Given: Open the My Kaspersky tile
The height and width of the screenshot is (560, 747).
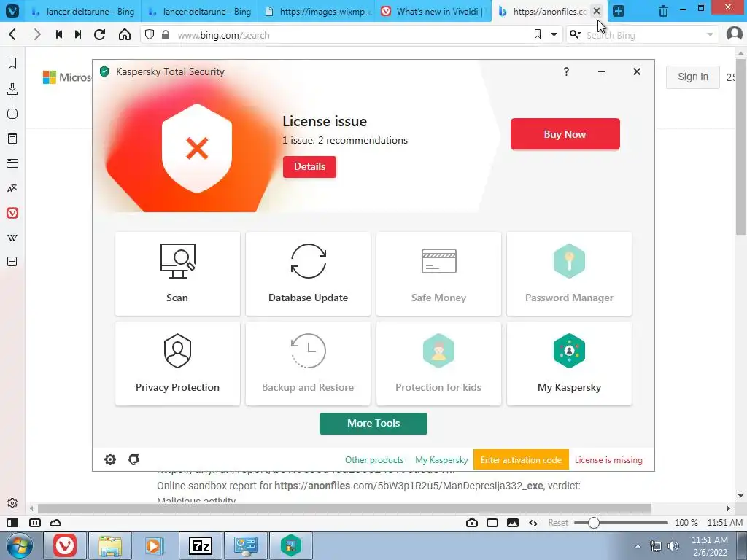Looking at the screenshot, I should [x=569, y=364].
